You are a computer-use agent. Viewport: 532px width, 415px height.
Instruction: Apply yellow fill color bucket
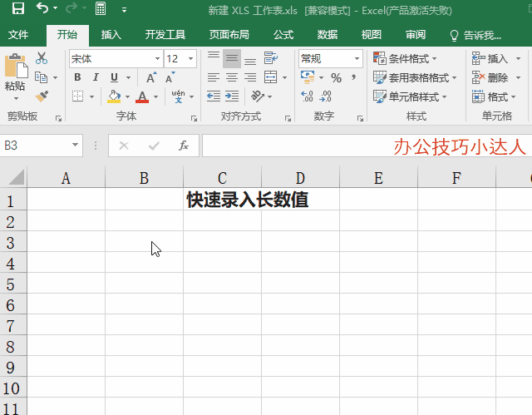(x=114, y=96)
